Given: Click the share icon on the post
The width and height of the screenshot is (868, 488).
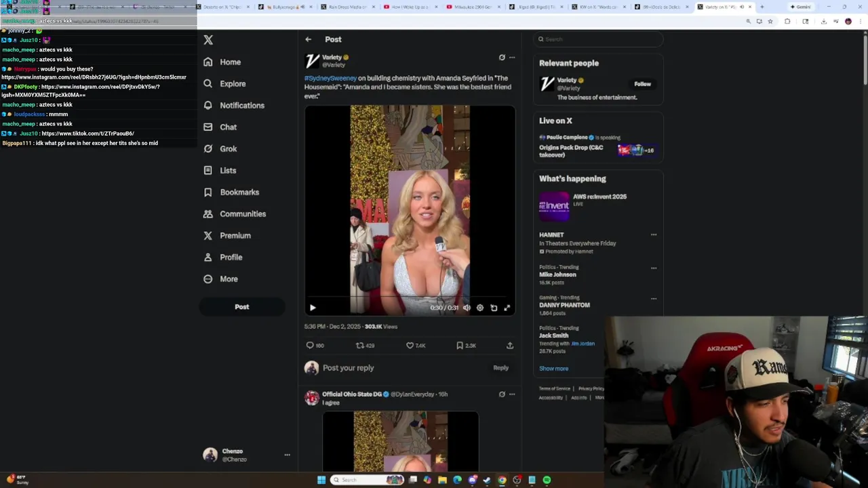Looking at the screenshot, I should [x=510, y=346].
